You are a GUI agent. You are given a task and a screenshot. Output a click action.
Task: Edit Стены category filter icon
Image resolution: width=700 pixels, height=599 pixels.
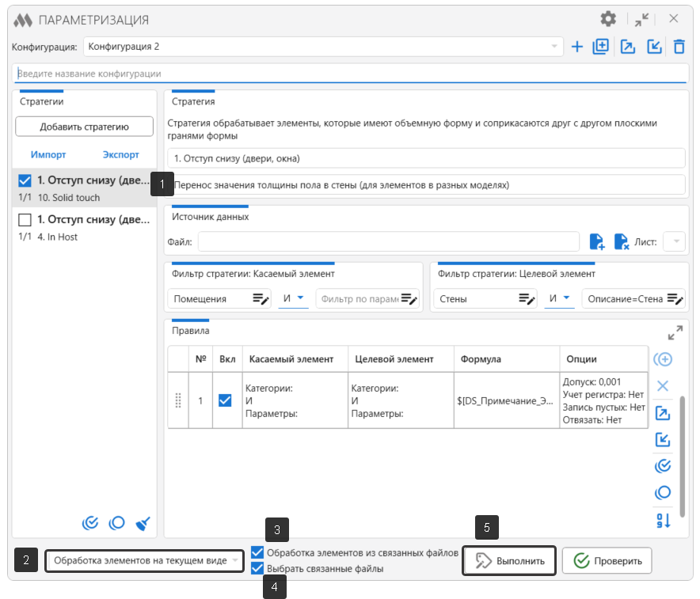527,299
